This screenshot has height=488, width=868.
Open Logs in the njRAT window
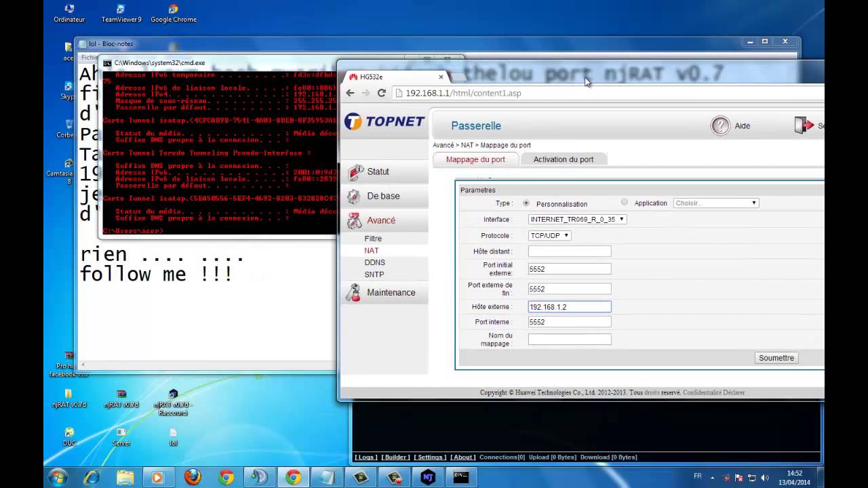click(366, 457)
